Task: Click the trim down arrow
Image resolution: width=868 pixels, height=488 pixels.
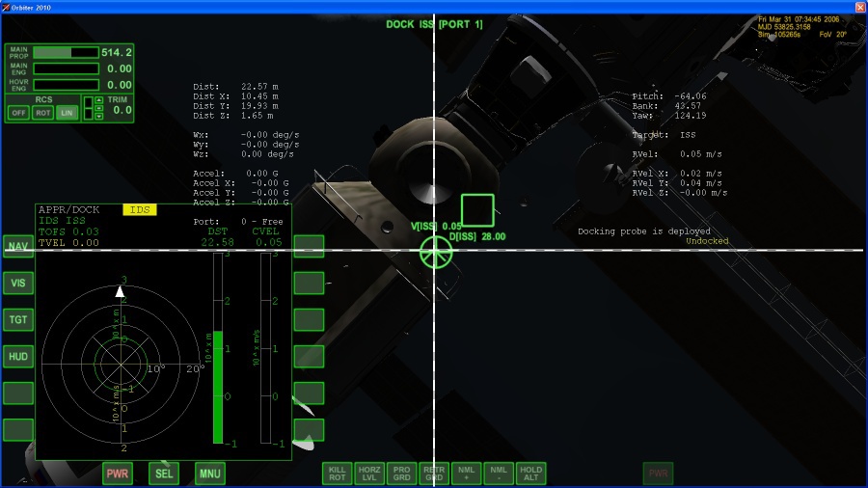Action: tap(98, 116)
